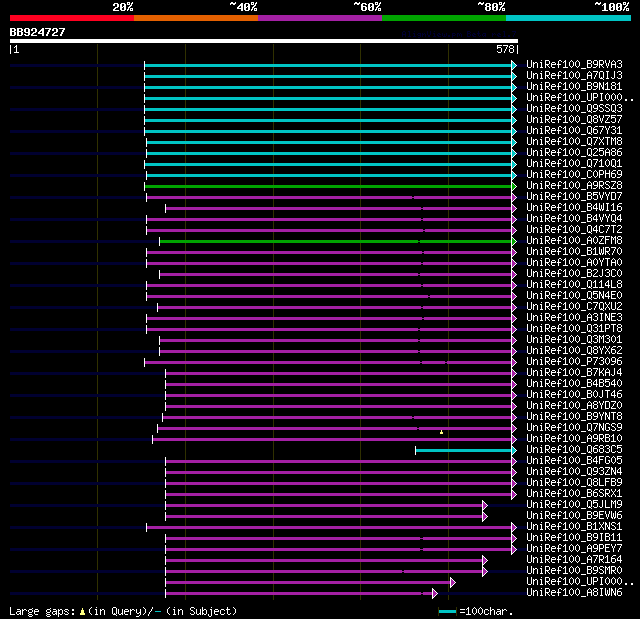Select the UniRef100_A7QIJ3 hit label
This screenshot has height=619, width=640.
pos(574,75)
